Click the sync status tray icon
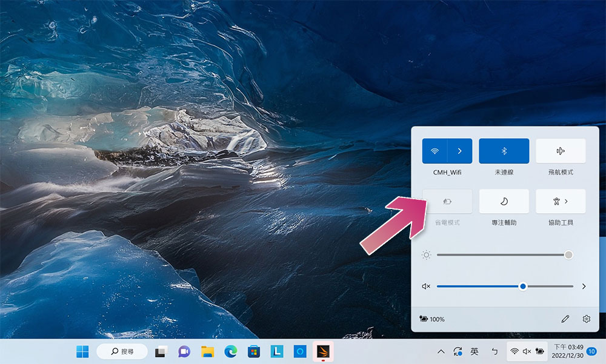This screenshot has height=364, width=606. pos(458,352)
